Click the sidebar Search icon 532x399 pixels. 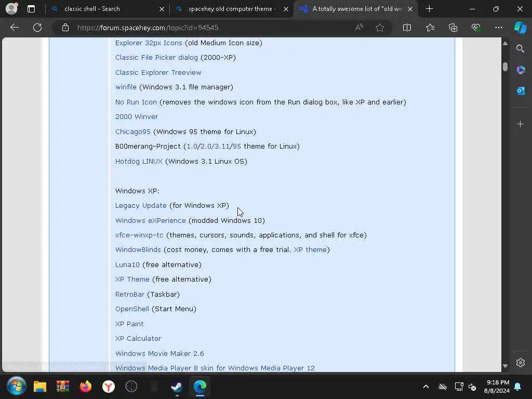520,49
